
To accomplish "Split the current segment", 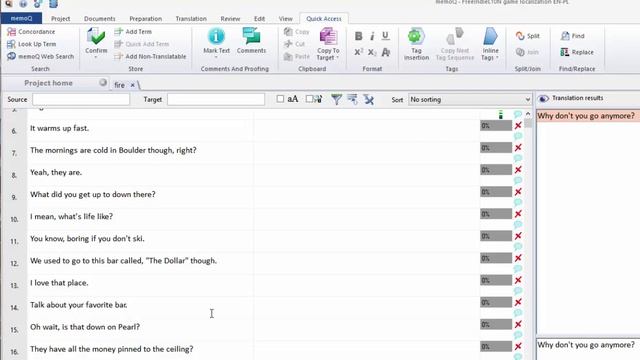I will tap(528, 36).
